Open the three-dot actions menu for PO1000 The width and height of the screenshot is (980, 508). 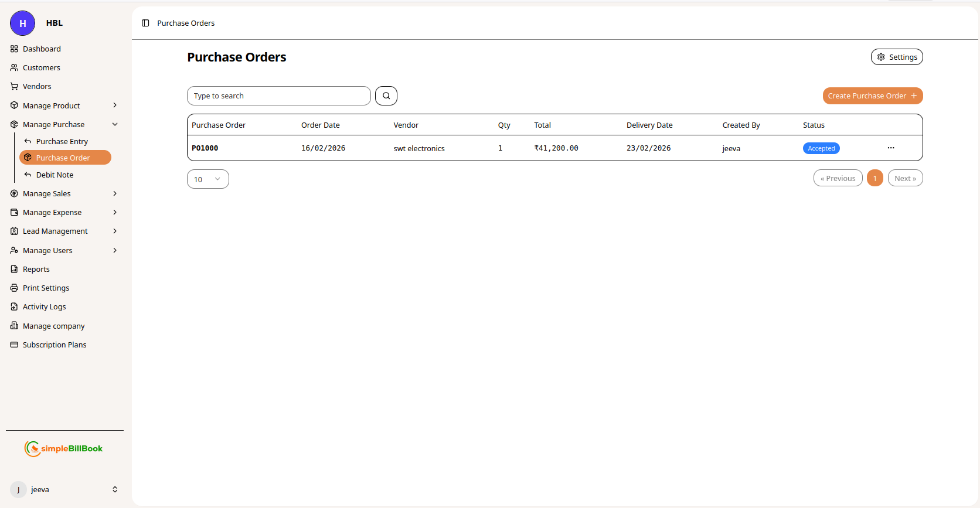(x=890, y=148)
